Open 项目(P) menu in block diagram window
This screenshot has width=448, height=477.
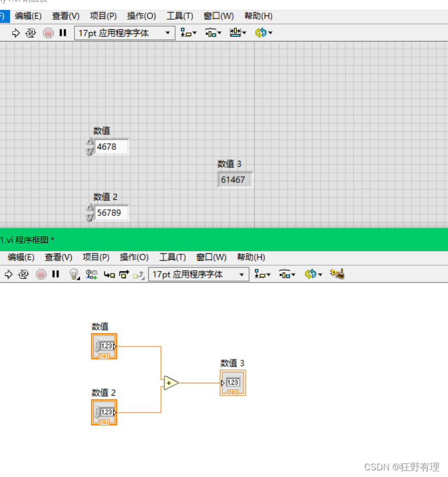[96, 257]
